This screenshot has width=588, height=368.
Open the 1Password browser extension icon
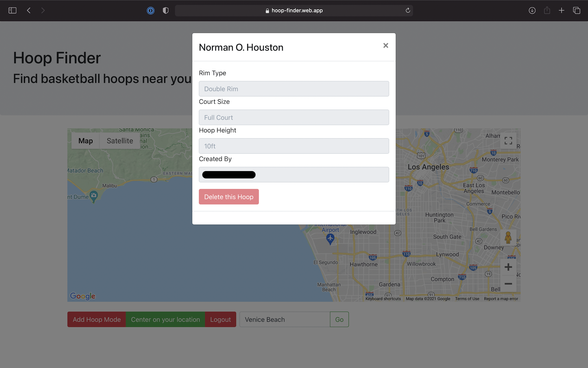(x=151, y=10)
